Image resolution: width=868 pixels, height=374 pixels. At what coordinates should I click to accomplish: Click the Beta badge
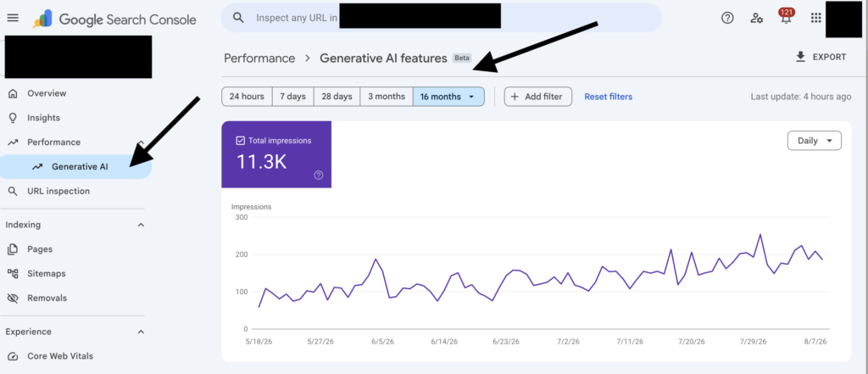click(462, 58)
